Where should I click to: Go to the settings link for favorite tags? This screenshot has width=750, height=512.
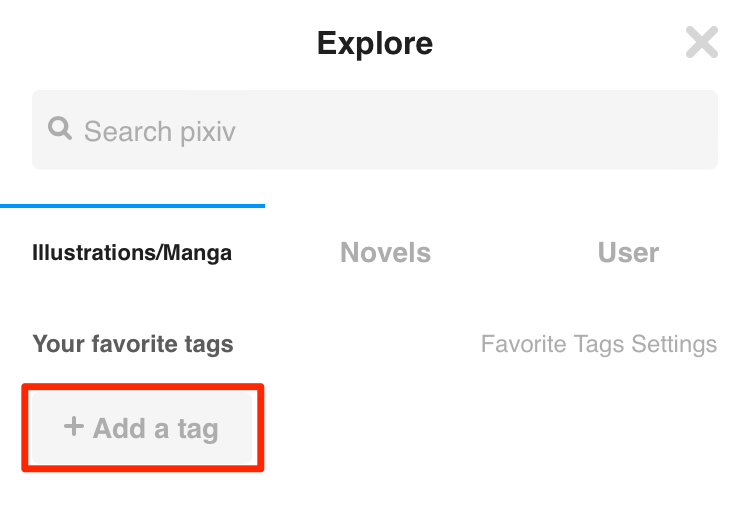tap(599, 344)
